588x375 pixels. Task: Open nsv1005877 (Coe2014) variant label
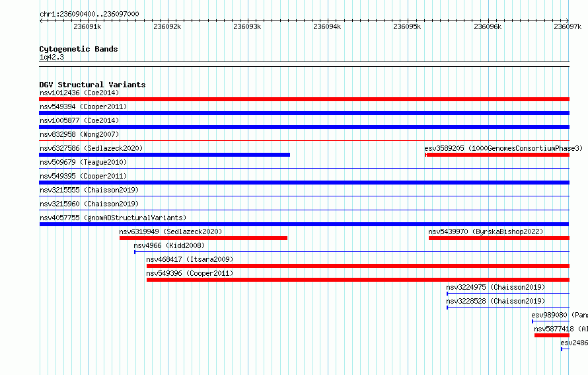click(x=79, y=120)
